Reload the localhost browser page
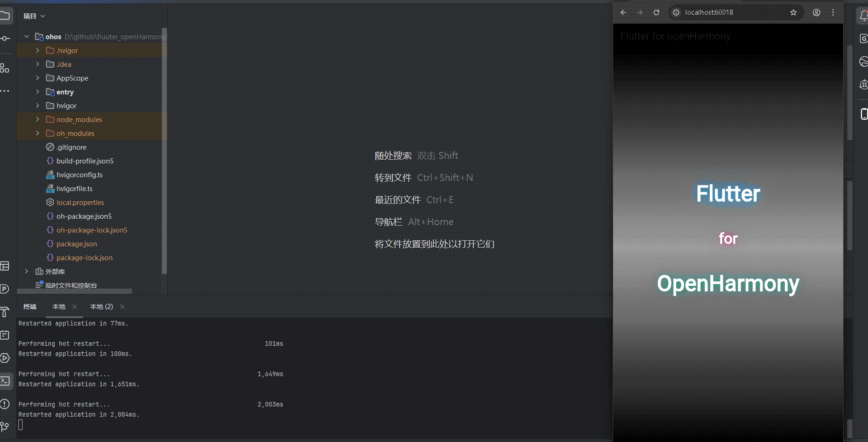868x442 pixels. [656, 12]
